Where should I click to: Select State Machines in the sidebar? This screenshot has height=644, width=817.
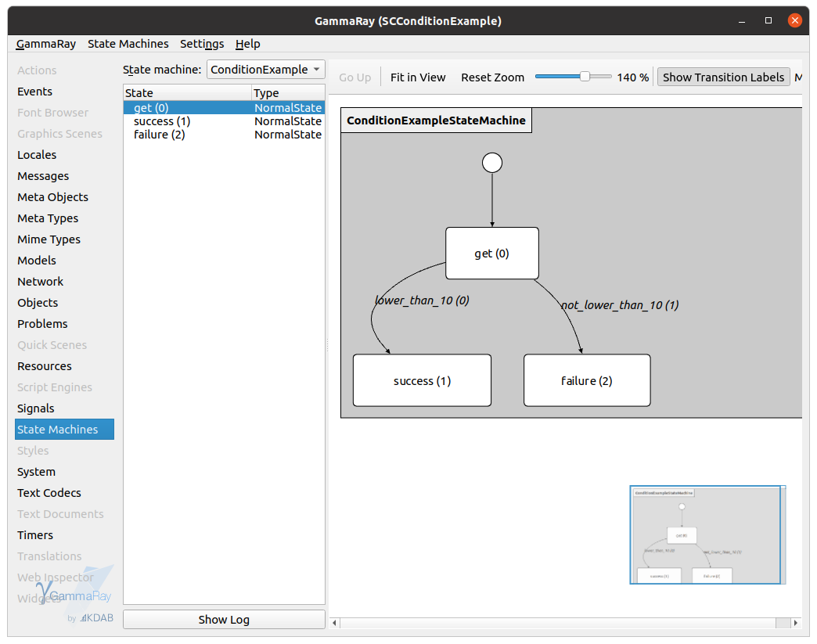click(x=65, y=430)
